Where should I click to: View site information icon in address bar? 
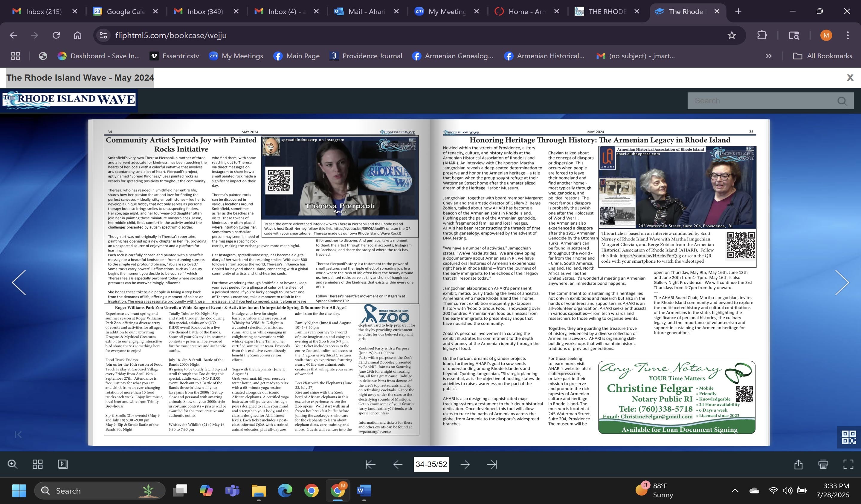tap(103, 35)
